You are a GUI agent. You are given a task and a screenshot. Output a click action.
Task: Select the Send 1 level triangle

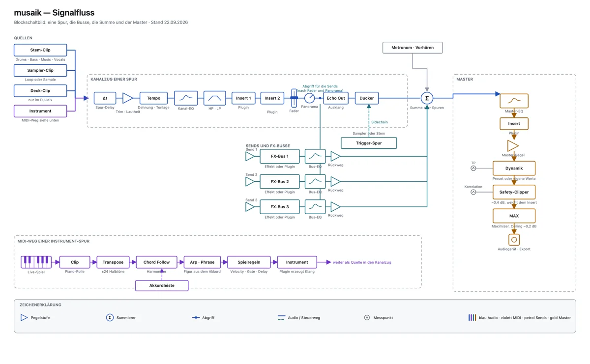pyautogui.click(x=250, y=156)
